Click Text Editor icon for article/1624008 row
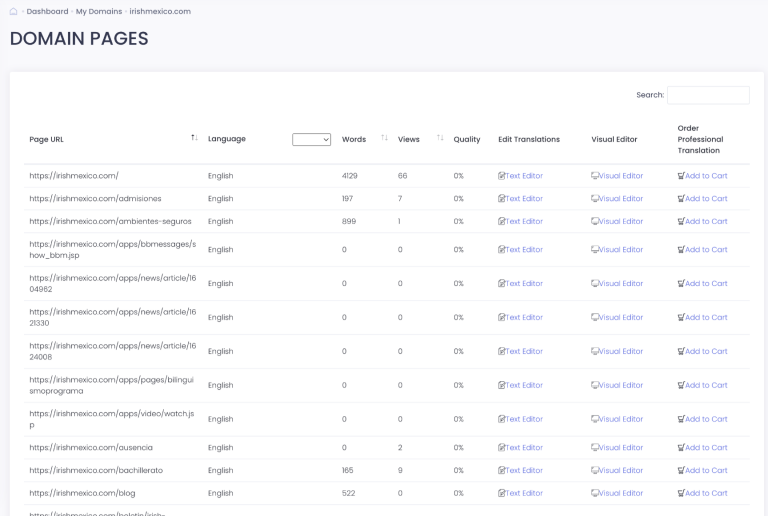The height and width of the screenshot is (516, 768). (502, 352)
